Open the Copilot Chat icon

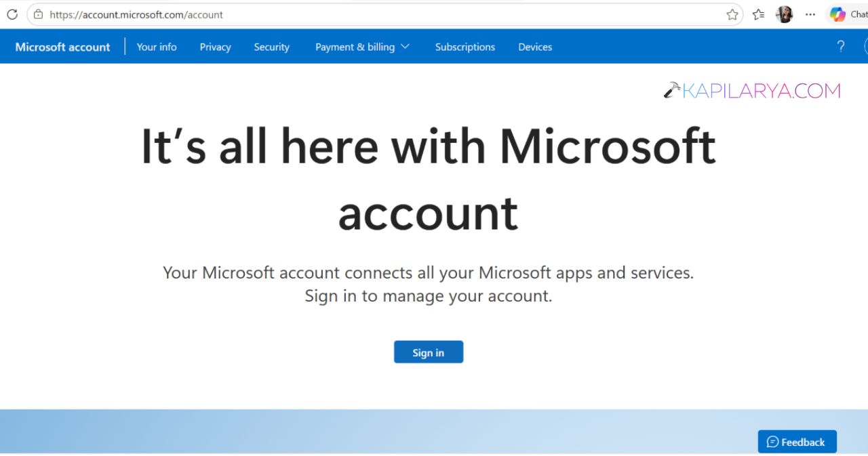click(x=838, y=14)
